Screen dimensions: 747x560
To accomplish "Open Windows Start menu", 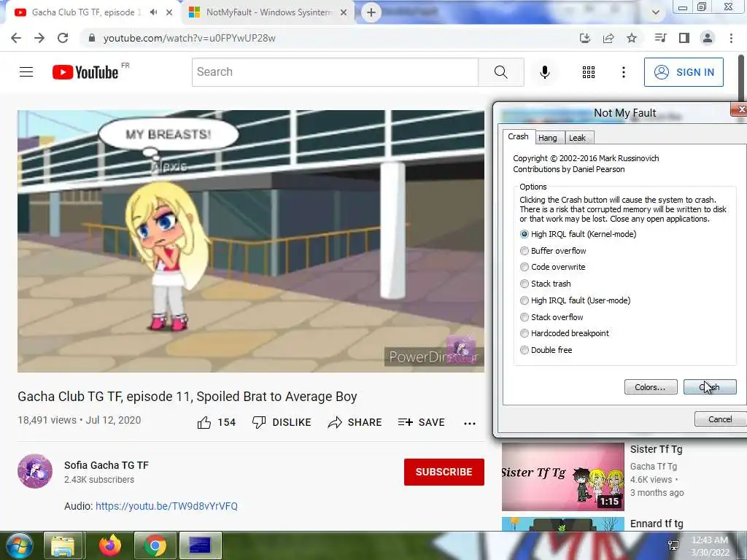I will click(x=18, y=545).
